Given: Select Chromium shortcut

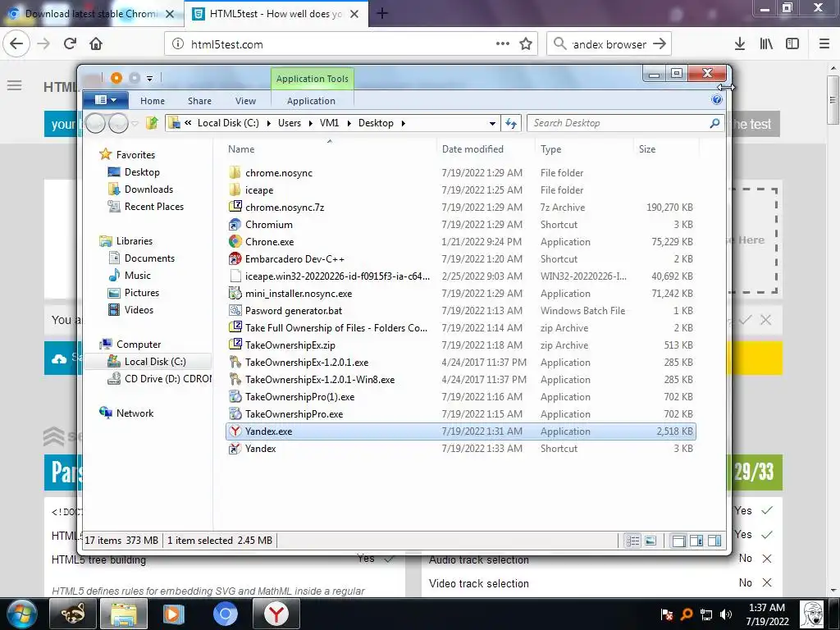Looking at the screenshot, I should click(268, 225).
